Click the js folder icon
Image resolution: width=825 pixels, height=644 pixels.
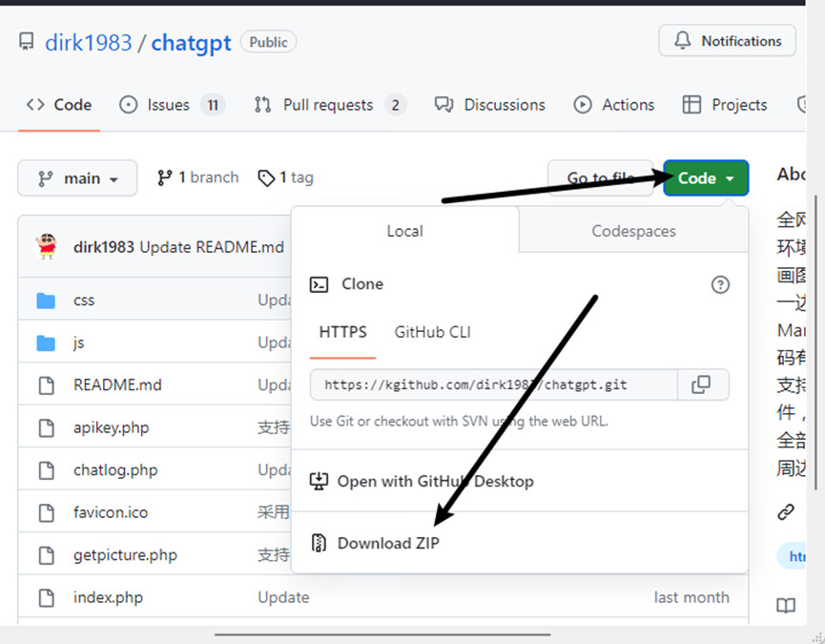point(46,343)
